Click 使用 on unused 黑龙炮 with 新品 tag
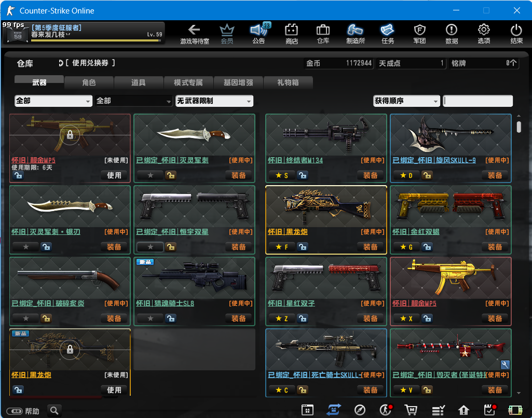Viewport: 532px width, 418px height. [114, 390]
